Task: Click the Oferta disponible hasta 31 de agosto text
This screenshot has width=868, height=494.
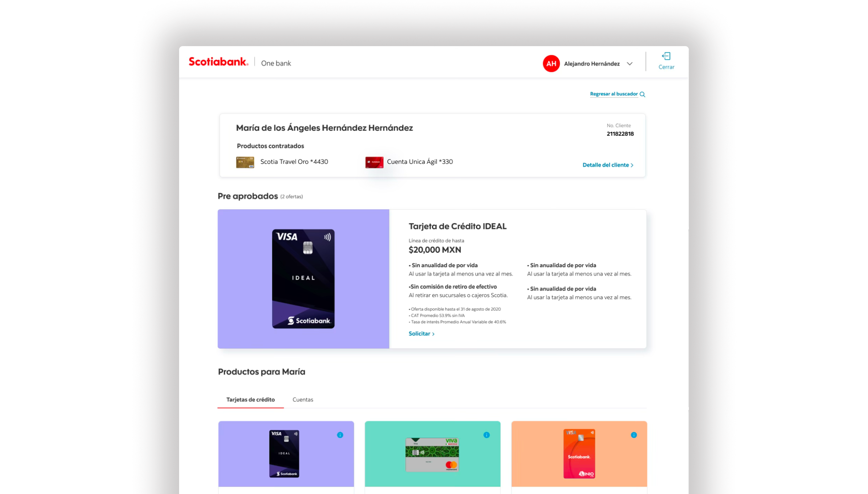Action: click(x=455, y=309)
